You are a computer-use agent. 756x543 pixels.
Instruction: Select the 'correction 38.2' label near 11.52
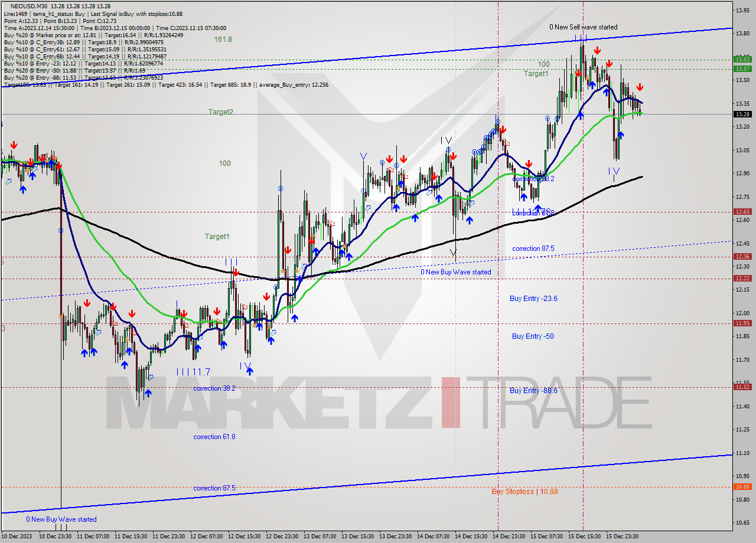coord(214,388)
